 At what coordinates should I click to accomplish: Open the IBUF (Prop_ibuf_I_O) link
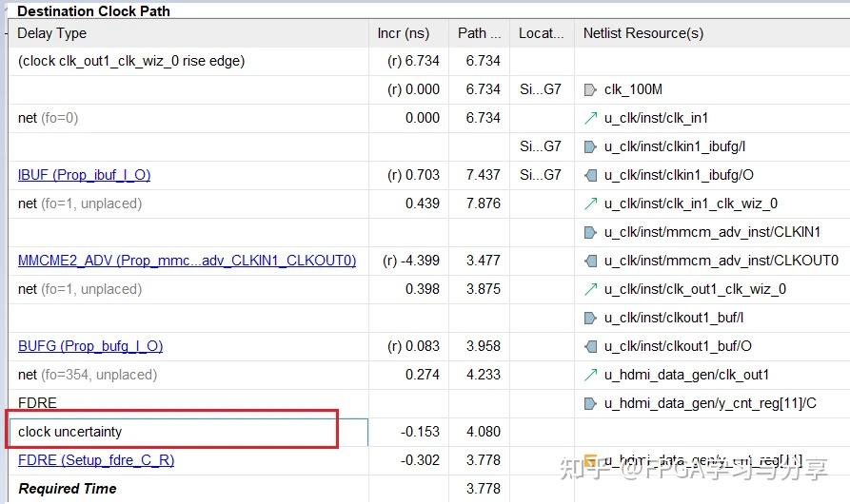[84, 175]
